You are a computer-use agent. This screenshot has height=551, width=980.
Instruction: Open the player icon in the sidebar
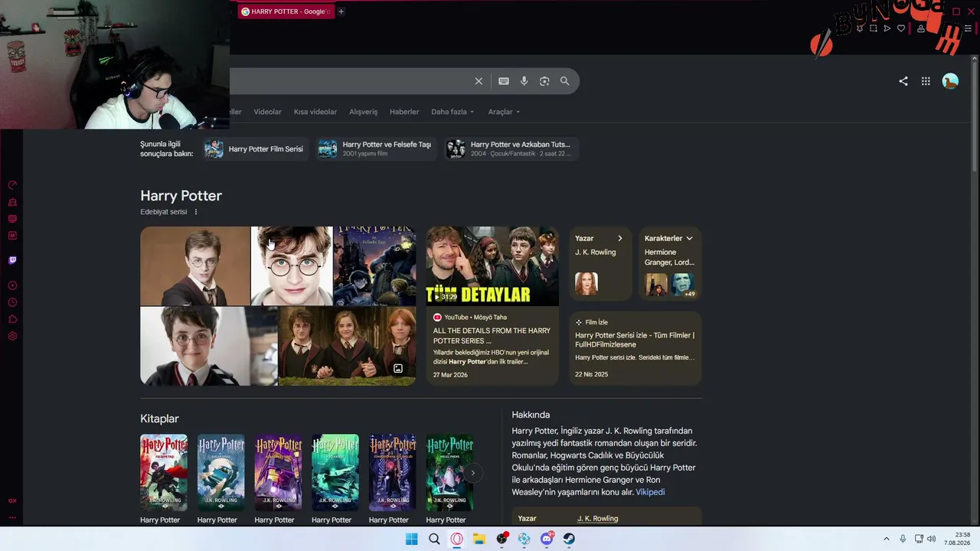(x=12, y=285)
